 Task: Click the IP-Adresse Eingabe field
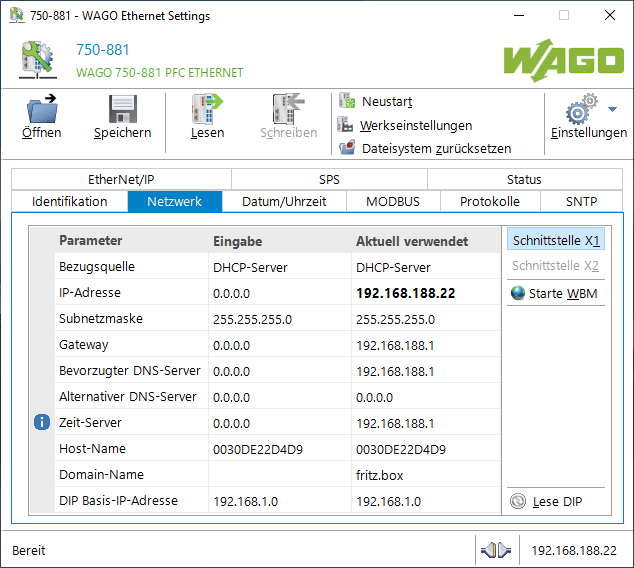(x=278, y=293)
